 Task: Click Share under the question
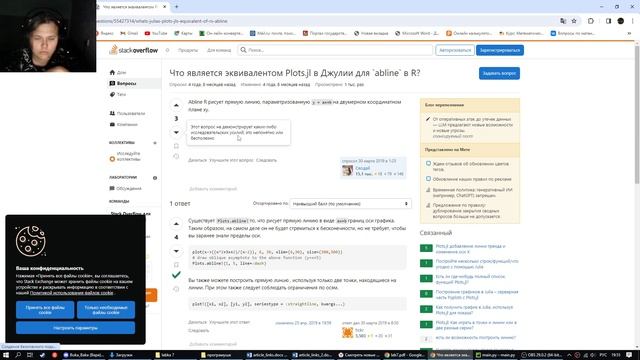coord(197,160)
